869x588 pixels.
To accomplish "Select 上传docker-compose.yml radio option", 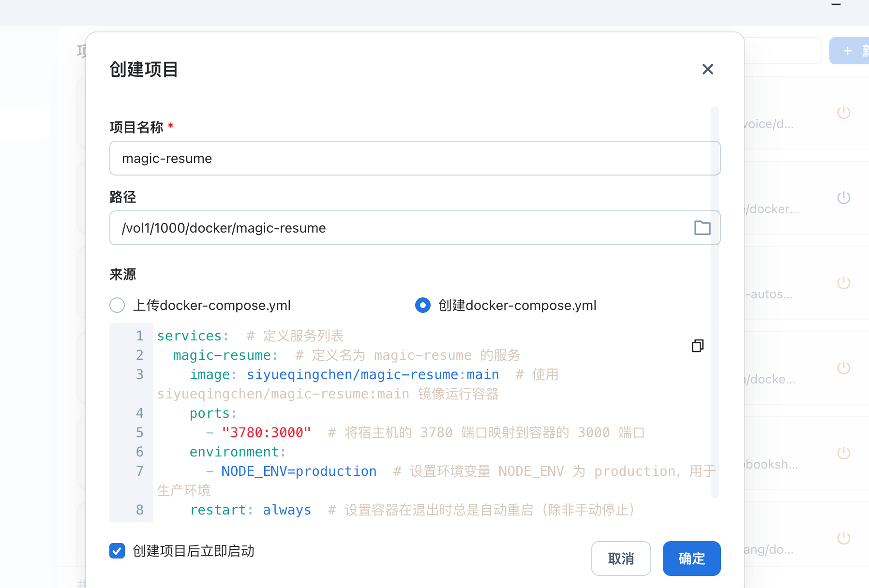I will [x=117, y=305].
